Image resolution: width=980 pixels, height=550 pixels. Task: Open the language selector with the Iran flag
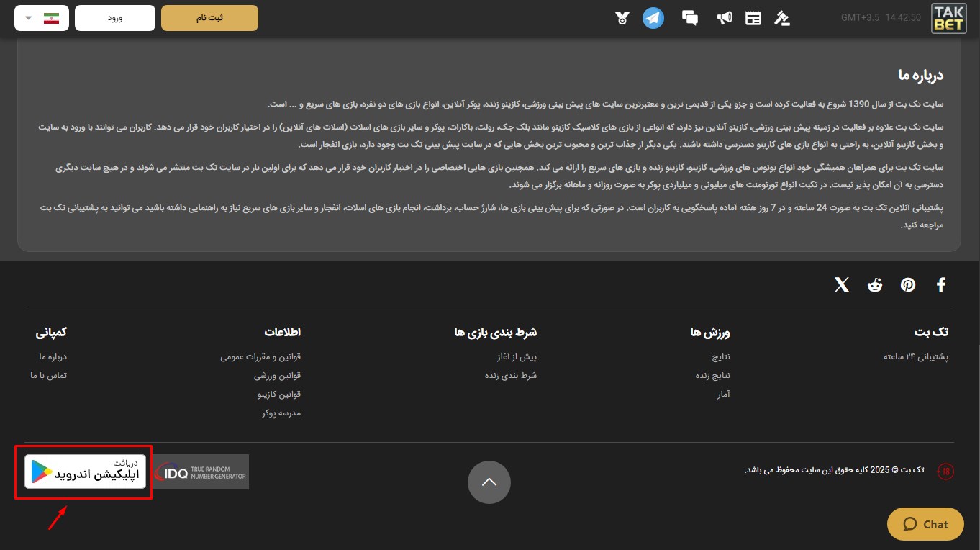click(x=40, y=18)
